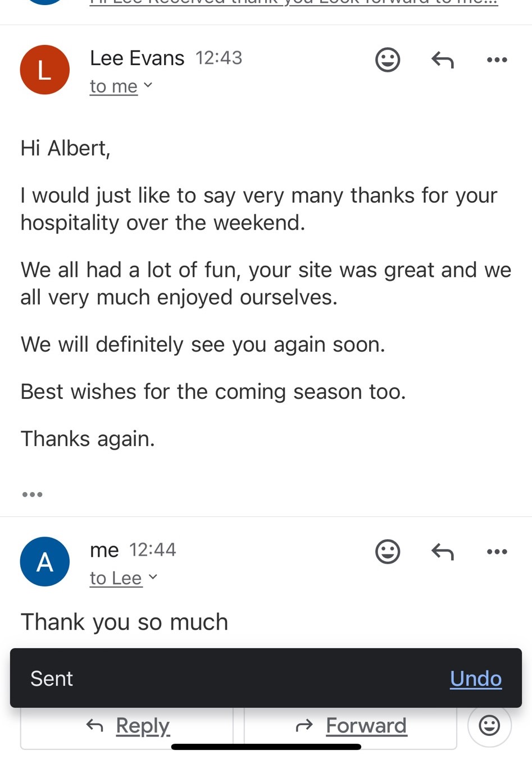
Task: Open the emoji button beside Forward
Action: click(x=489, y=725)
